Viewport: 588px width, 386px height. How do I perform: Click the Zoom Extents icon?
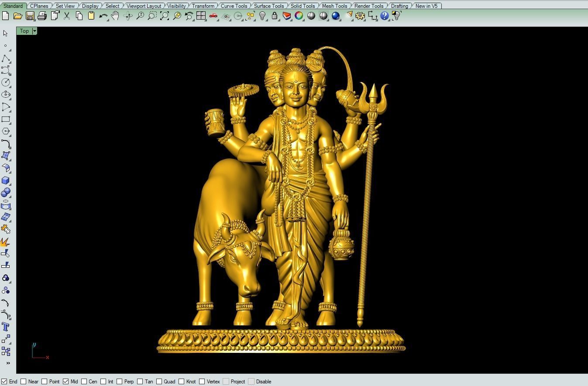[x=165, y=16]
